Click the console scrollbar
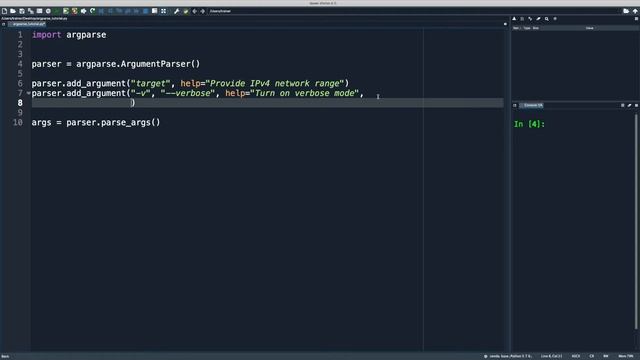640x360 pixels. point(636,222)
